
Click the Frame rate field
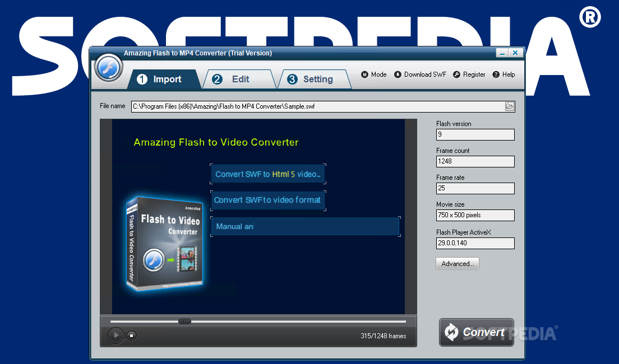coord(475,188)
